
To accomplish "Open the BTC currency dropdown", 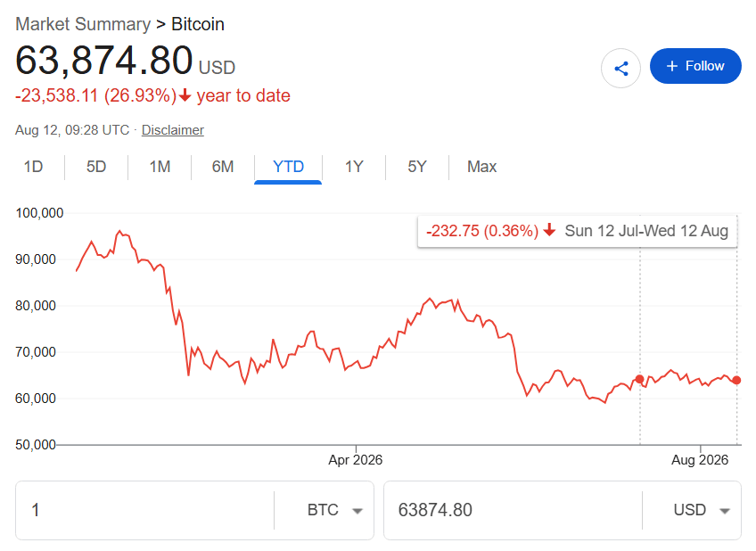I will click(334, 510).
